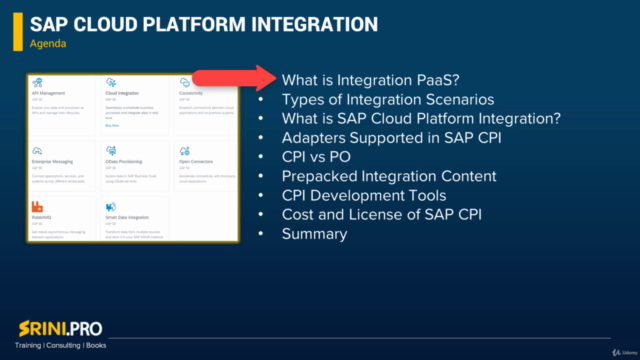This screenshot has width=640, height=360.
Task: Select the 'Connectivity' tile label
Action: 191,93
